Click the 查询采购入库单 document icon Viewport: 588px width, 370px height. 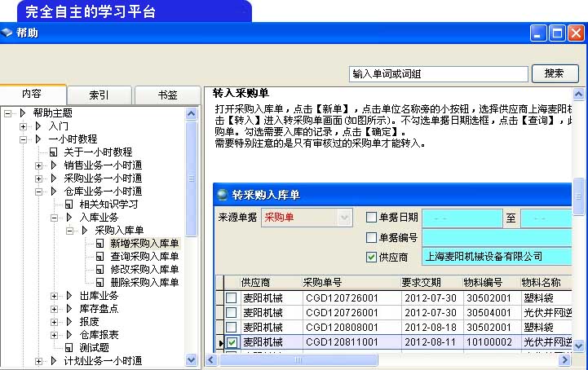click(100, 257)
